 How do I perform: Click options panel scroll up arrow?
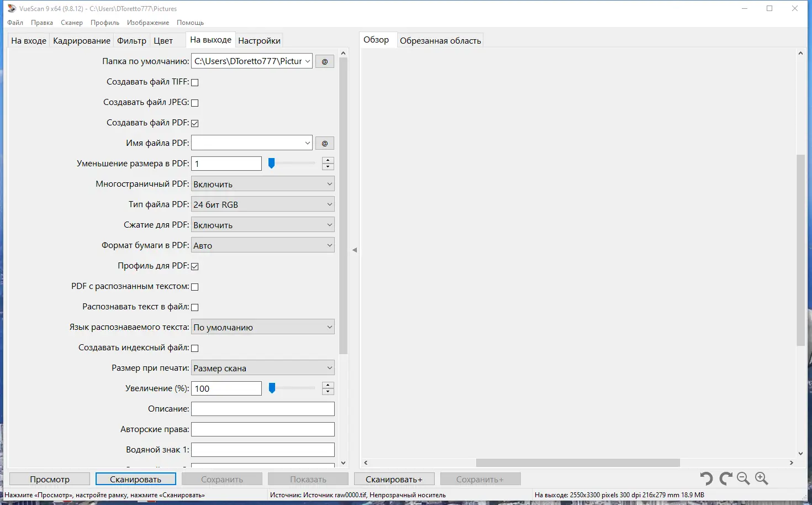343,53
